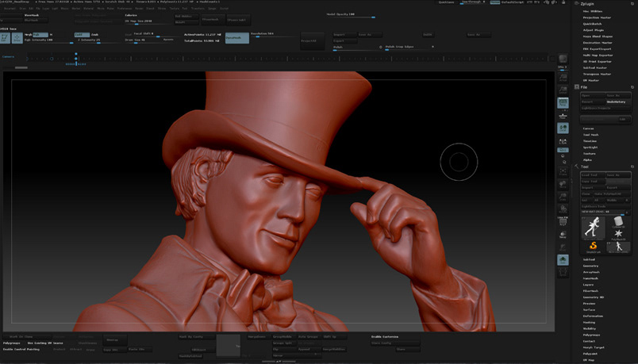This screenshot has height=364, width=638.
Task: Toggle the DynaMesh button
Action: [x=236, y=37]
